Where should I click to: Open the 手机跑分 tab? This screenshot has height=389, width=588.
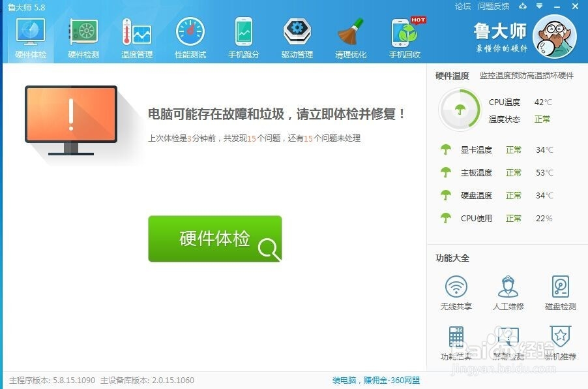click(x=244, y=38)
